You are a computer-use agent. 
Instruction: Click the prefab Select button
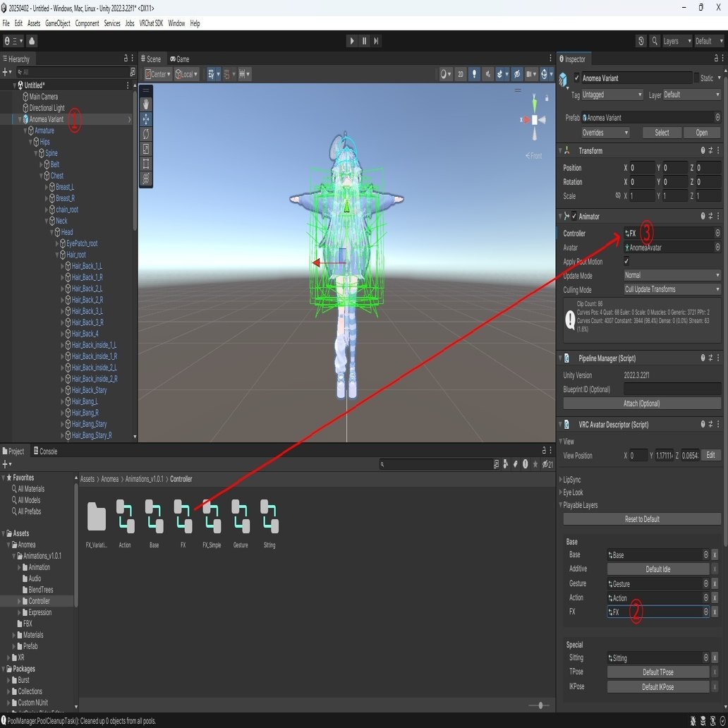pyautogui.click(x=662, y=133)
